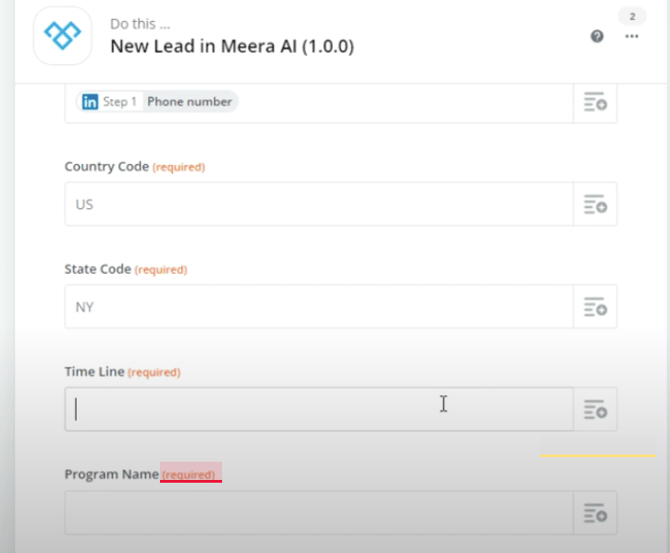This screenshot has height=553, width=670.
Task: Click the step number 2 badge
Action: point(632,17)
